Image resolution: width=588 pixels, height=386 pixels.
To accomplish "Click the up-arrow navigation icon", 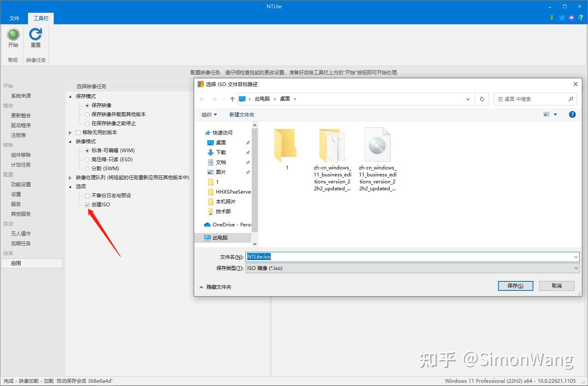I will (232, 98).
